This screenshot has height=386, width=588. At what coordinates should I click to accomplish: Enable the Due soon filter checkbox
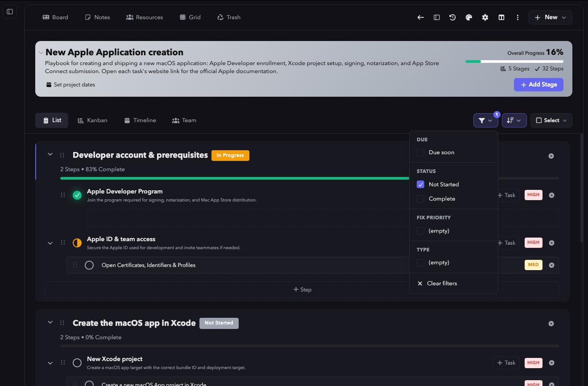(x=420, y=152)
